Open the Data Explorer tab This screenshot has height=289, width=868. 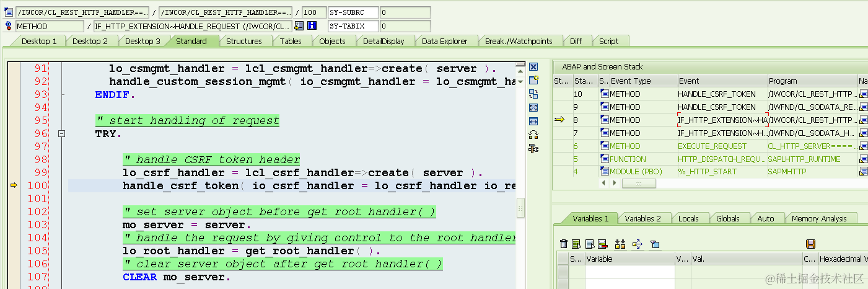point(444,41)
